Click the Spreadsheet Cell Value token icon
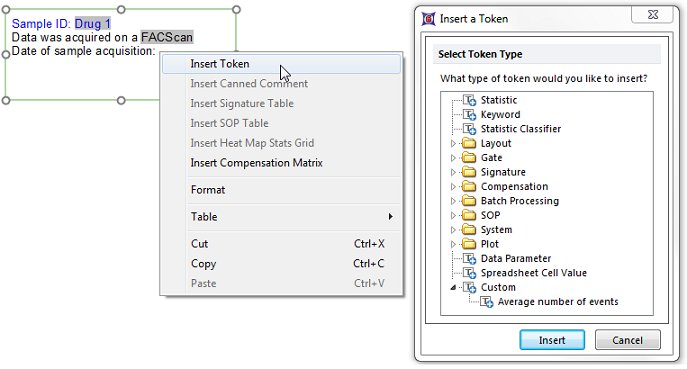687x369 pixels. click(x=470, y=273)
